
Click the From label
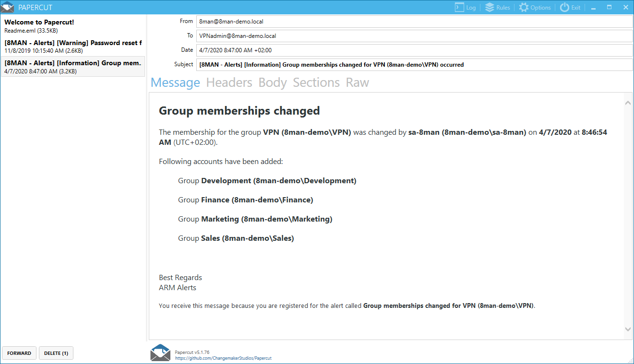pyautogui.click(x=186, y=21)
